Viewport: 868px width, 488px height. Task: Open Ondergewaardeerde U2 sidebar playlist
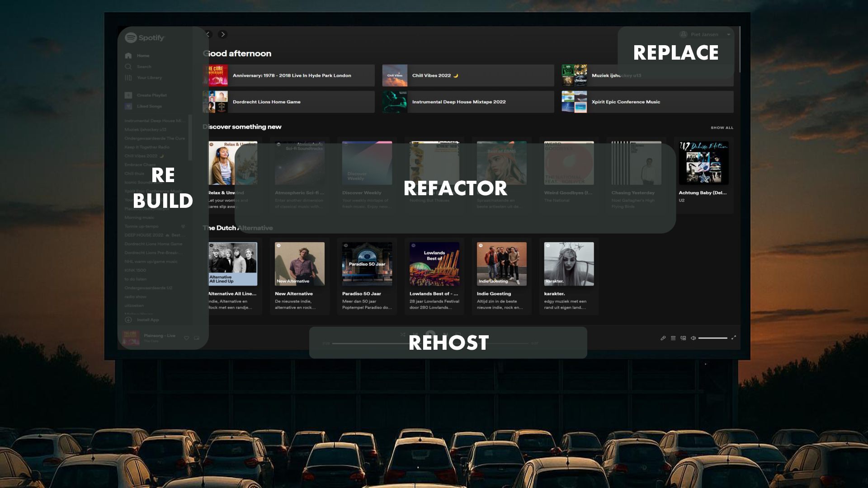[148, 288]
